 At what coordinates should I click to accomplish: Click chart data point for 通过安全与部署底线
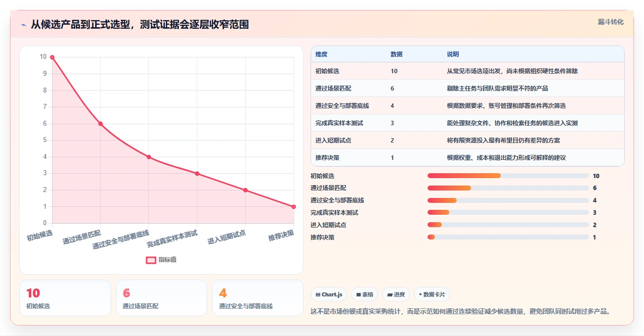click(149, 157)
